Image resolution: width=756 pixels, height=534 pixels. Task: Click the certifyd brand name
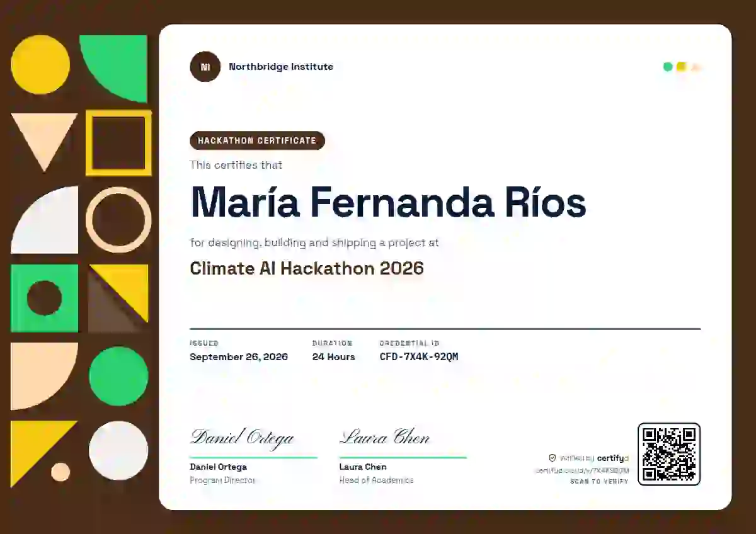(x=613, y=458)
